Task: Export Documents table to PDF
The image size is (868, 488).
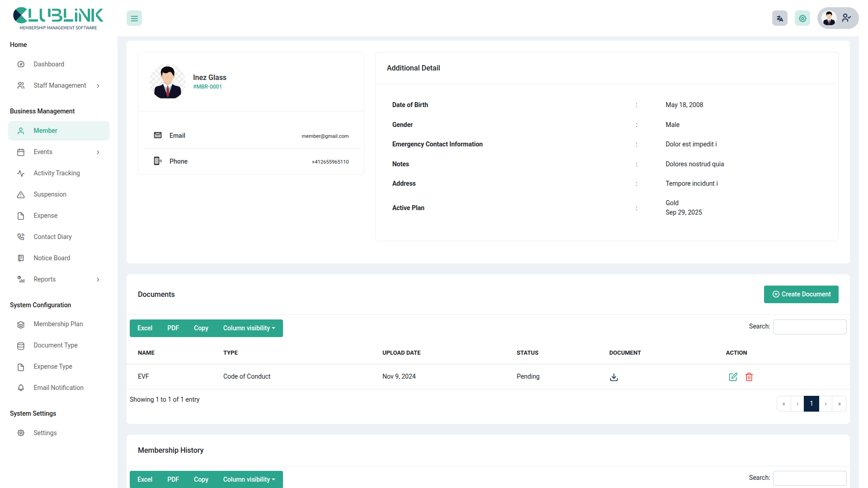Action: point(173,328)
